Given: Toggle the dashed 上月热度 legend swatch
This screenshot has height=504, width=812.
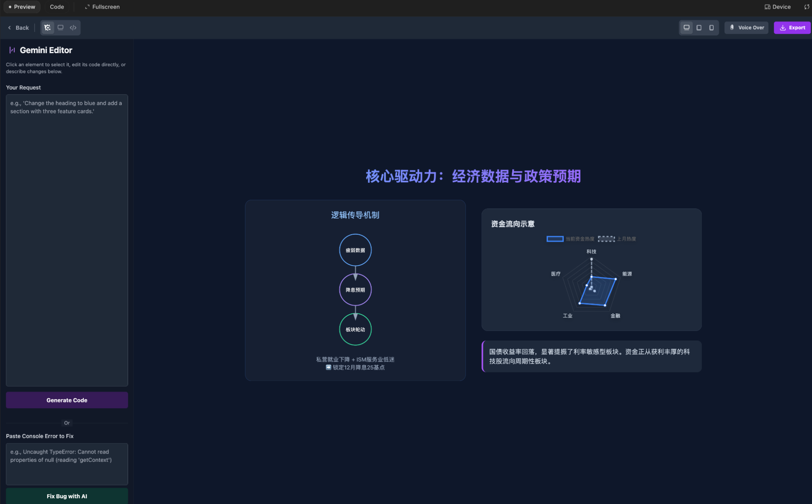Looking at the screenshot, I should pyautogui.click(x=606, y=239).
